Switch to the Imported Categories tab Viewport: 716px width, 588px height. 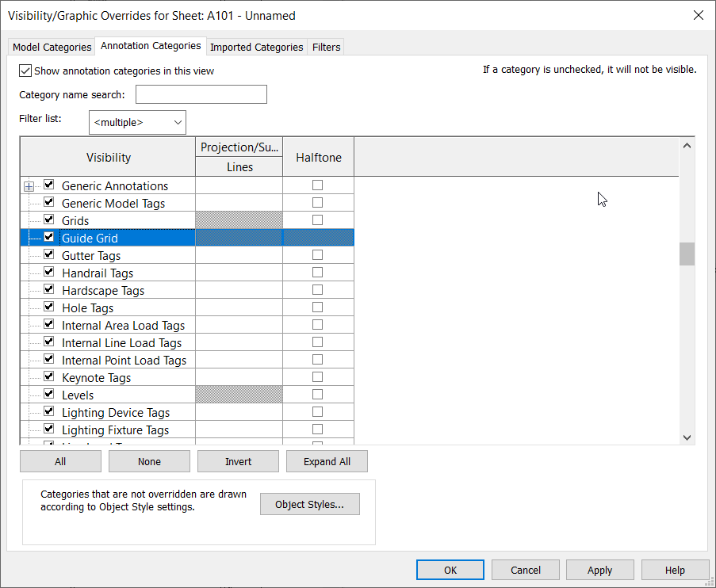pos(255,47)
